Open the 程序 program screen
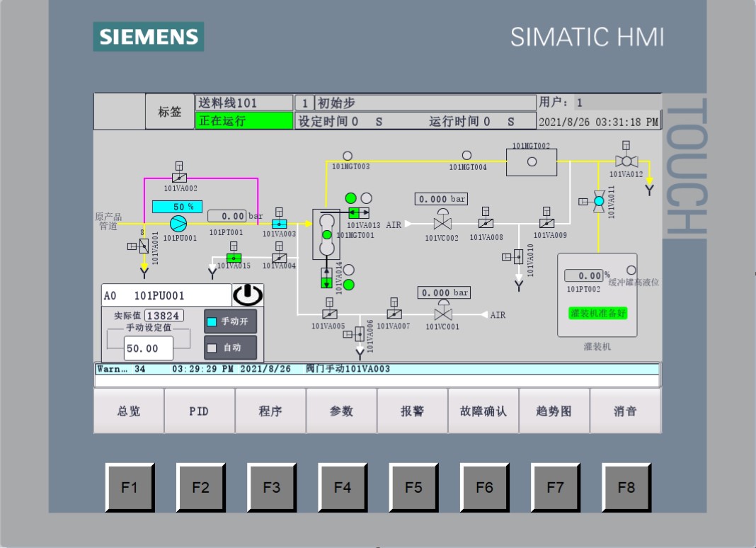The image size is (756, 548). 270,411
